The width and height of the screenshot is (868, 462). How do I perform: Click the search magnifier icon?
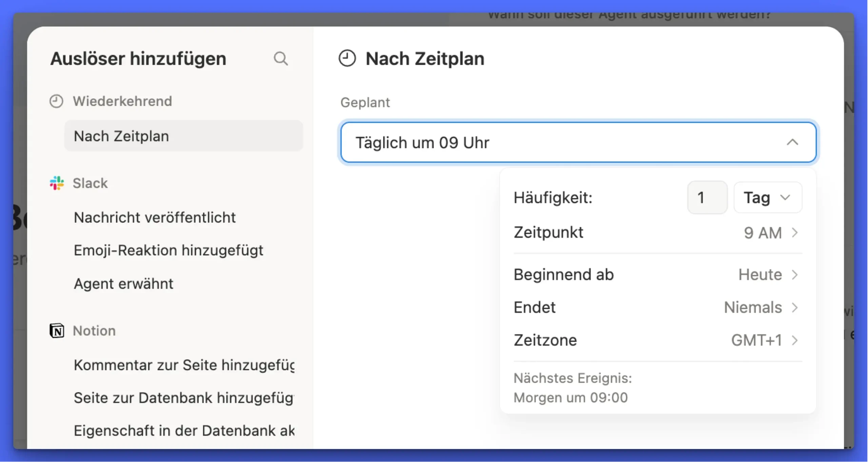click(281, 59)
